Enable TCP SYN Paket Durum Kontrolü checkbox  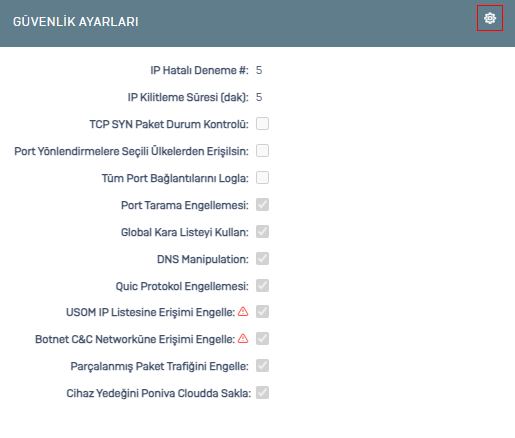[262, 124]
